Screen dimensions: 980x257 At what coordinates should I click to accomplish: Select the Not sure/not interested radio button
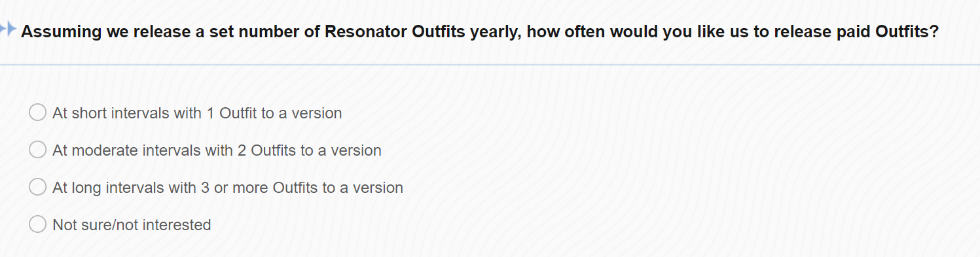click(x=38, y=224)
